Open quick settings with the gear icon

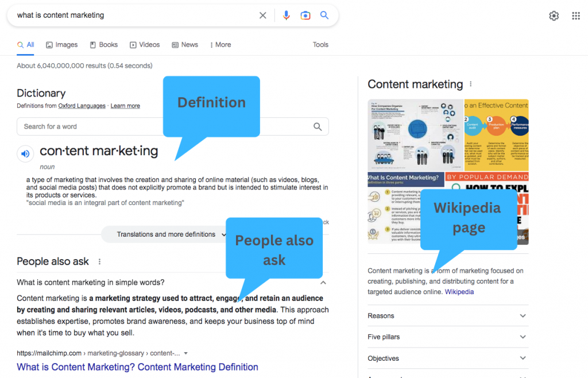pos(554,16)
